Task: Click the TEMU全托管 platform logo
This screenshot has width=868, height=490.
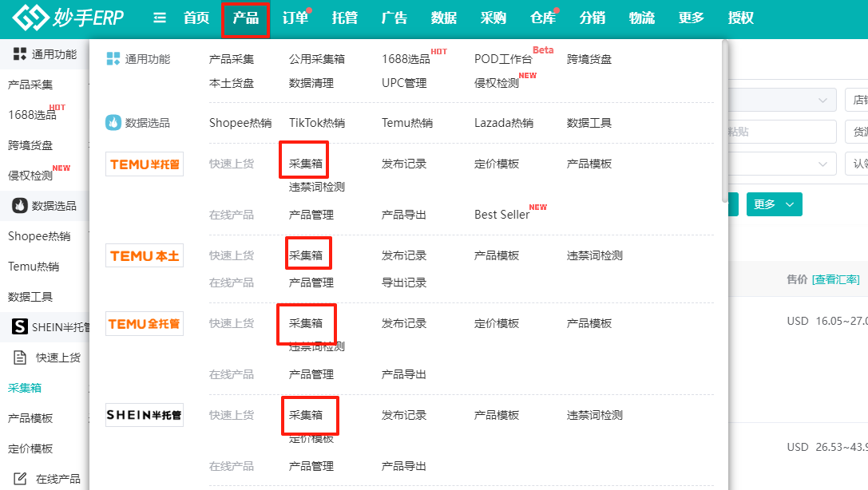Action: click(145, 324)
